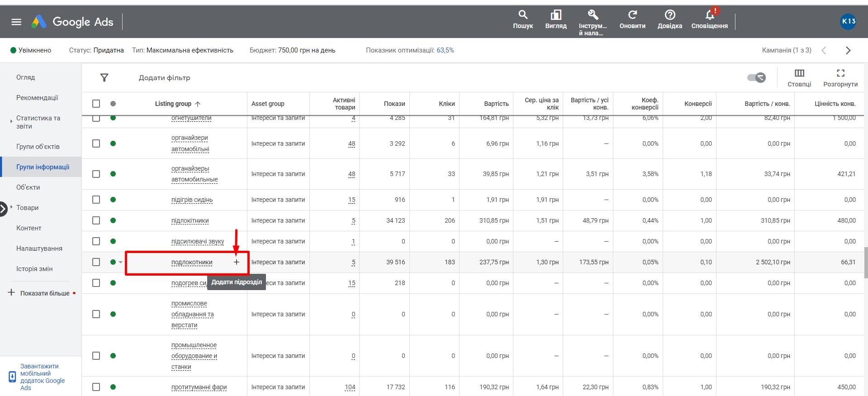The height and width of the screenshot is (396, 868).
Task: Click протитуманні фари listing group link
Action: click(x=199, y=387)
